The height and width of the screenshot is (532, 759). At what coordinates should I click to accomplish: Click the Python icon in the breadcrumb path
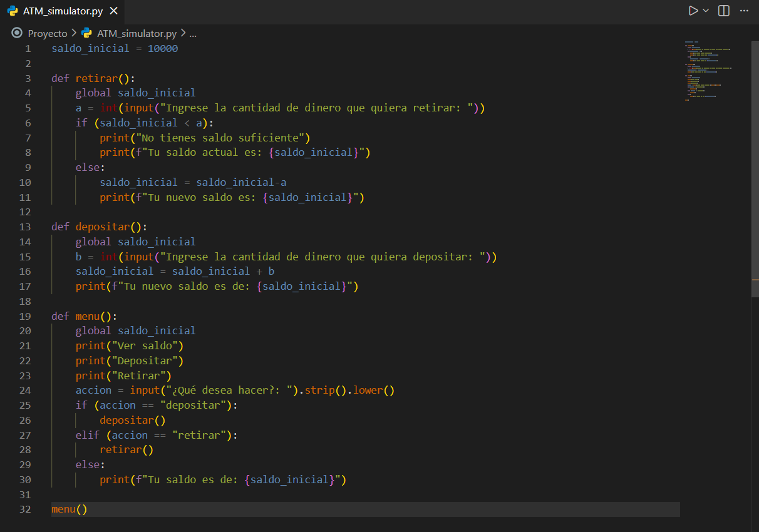(x=86, y=33)
